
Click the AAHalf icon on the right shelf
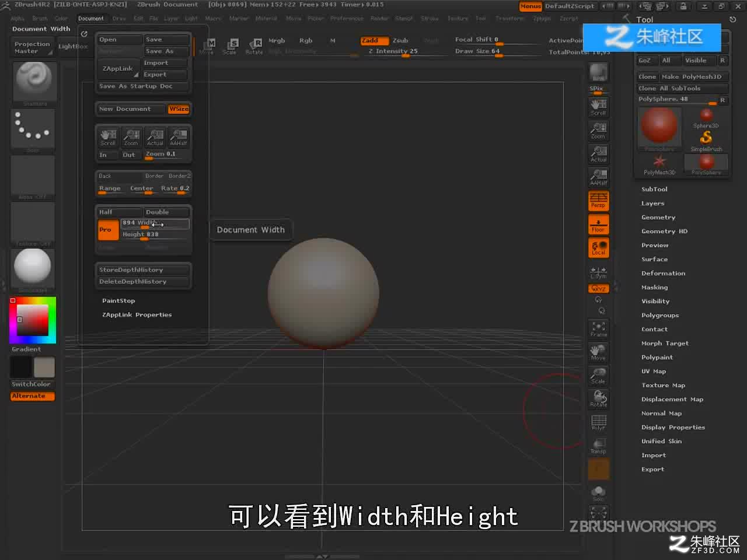598,177
